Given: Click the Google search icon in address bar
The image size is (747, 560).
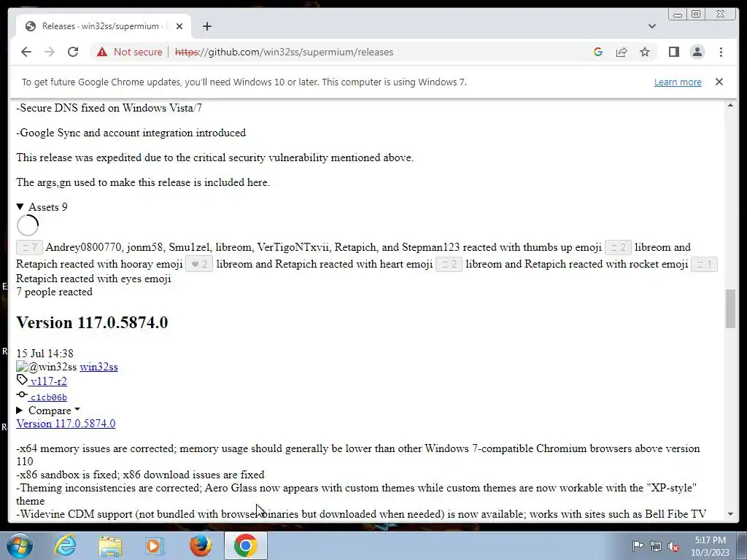Looking at the screenshot, I should pyautogui.click(x=598, y=52).
